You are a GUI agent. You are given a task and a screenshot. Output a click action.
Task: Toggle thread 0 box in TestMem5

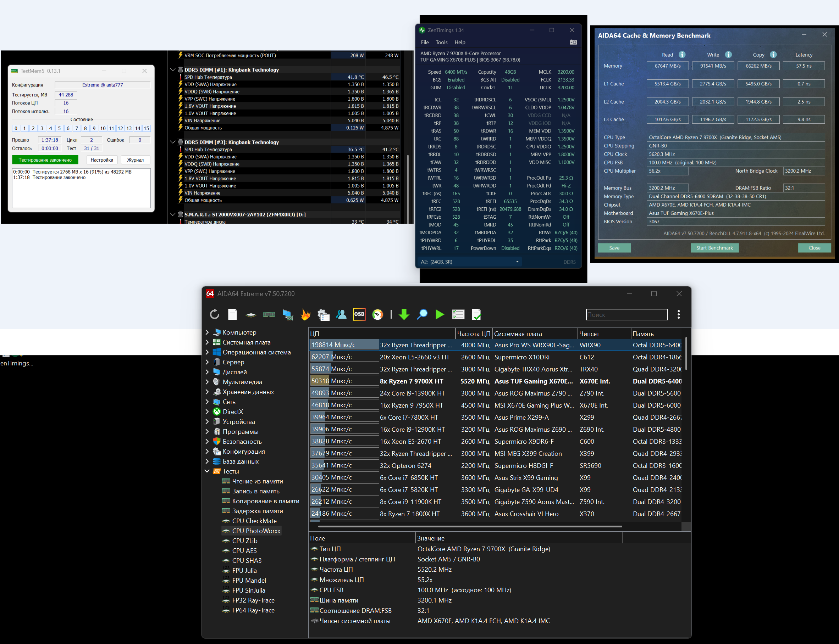[16, 128]
